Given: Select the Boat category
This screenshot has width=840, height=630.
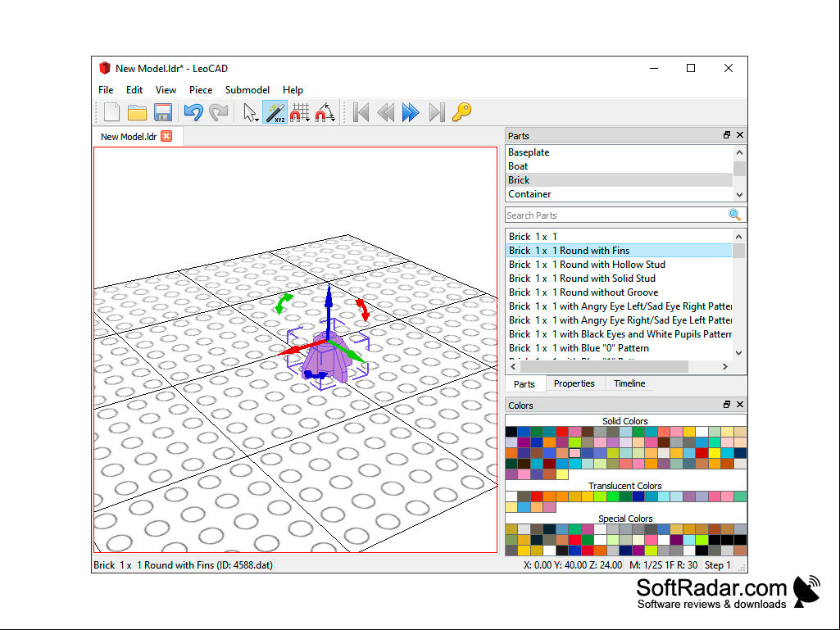Looking at the screenshot, I should [x=620, y=166].
